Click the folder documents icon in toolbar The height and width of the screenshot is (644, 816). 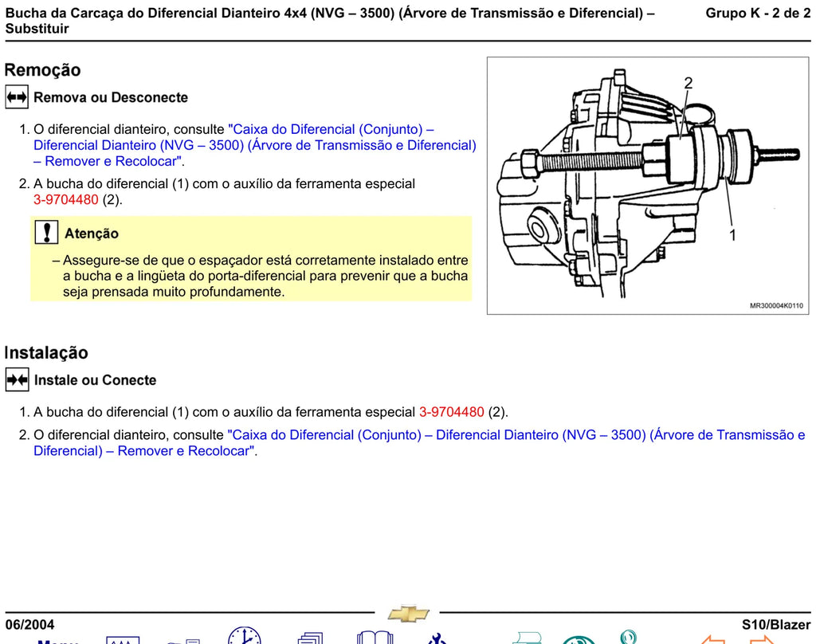click(184, 642)
